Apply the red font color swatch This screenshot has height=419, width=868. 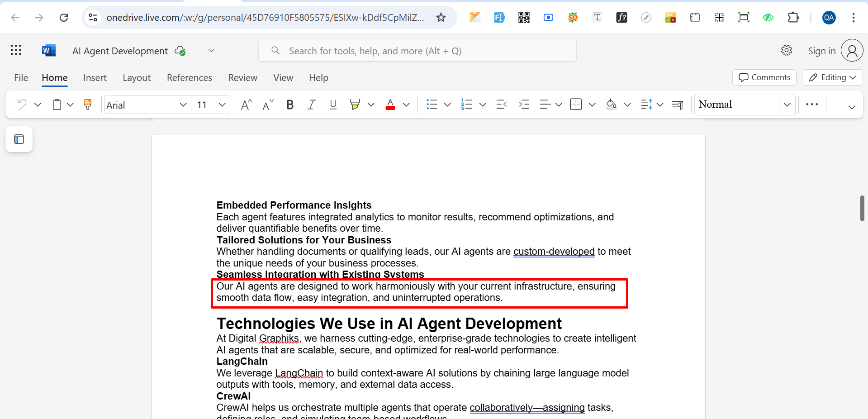click(x=390, y=105)
